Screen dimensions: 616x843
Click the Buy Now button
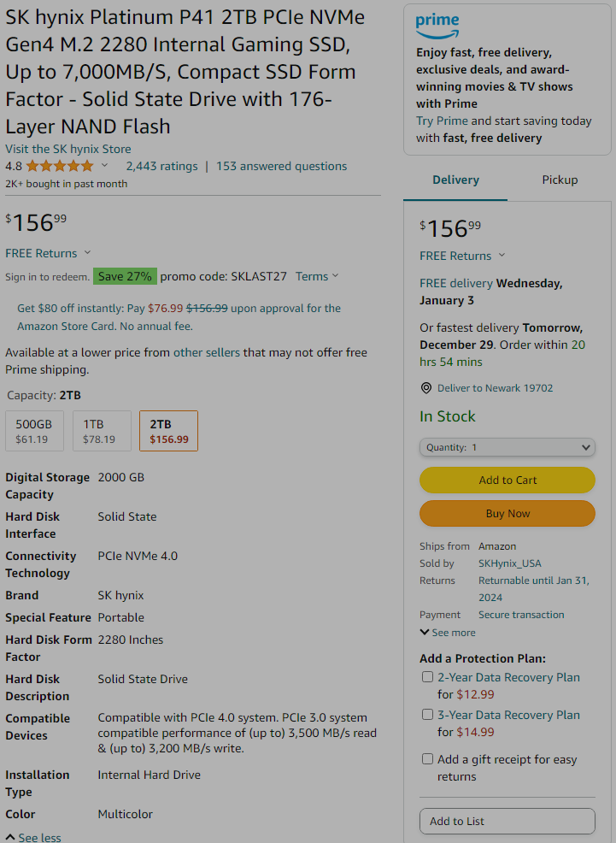click(x=507, y=514)
